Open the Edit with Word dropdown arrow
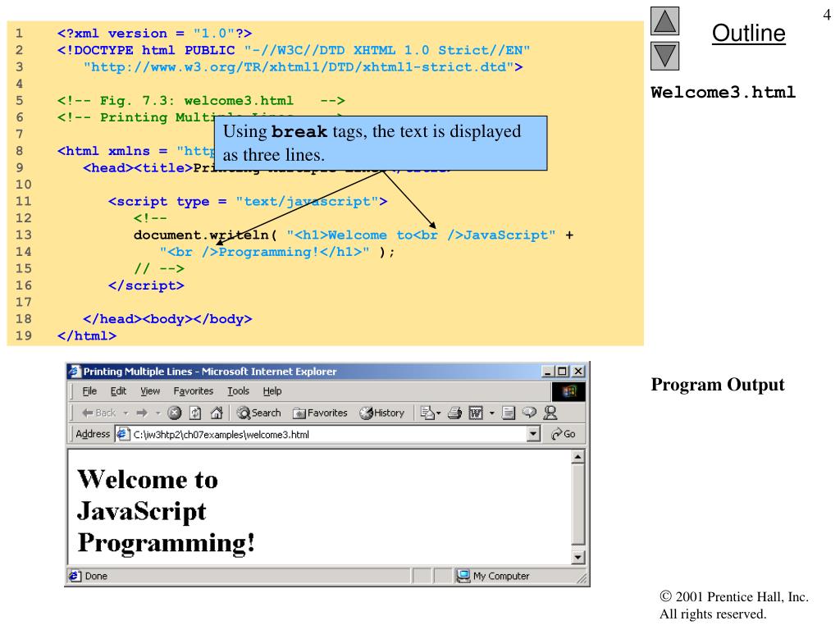 pos(492,413)
